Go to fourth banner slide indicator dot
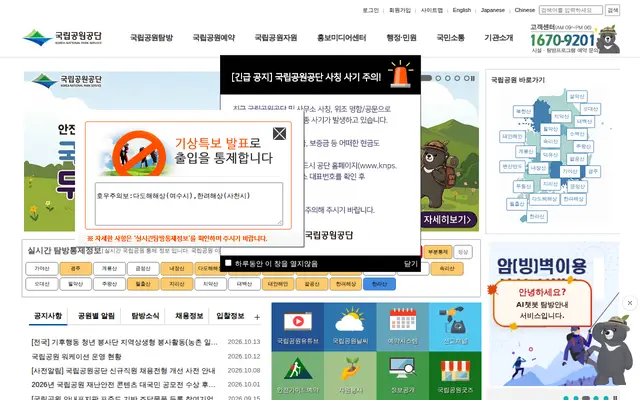The height and width of the screenshot is (400, 640). pyautogui.click(x=457, y=78)
